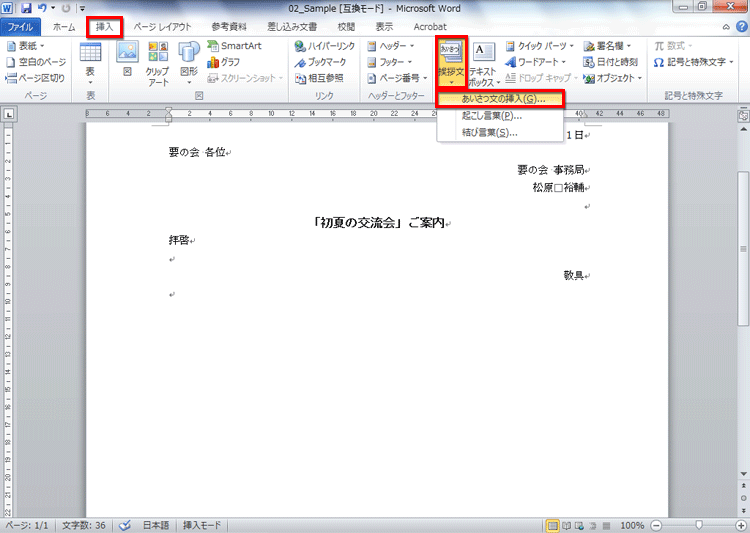
Task: Switch to 表示 tab
Action: click(x=384, y=27)
